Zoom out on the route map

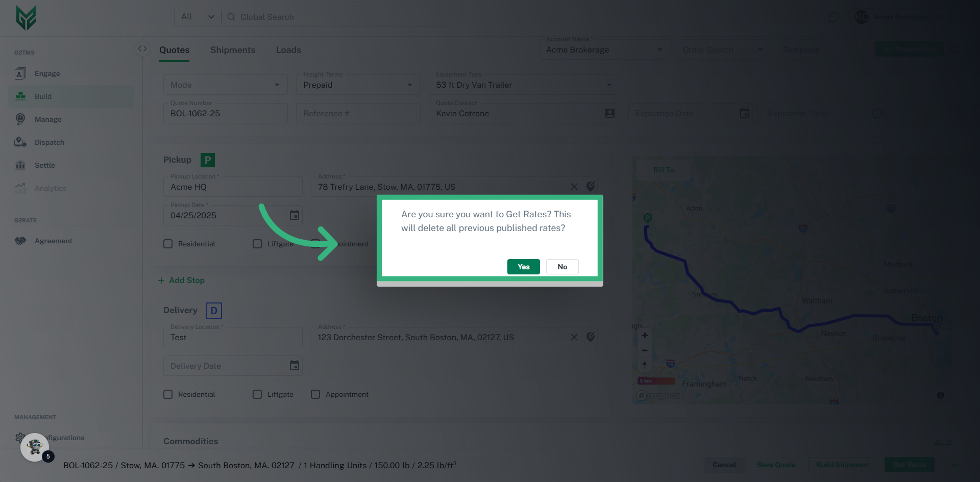[x=645, y=350]
